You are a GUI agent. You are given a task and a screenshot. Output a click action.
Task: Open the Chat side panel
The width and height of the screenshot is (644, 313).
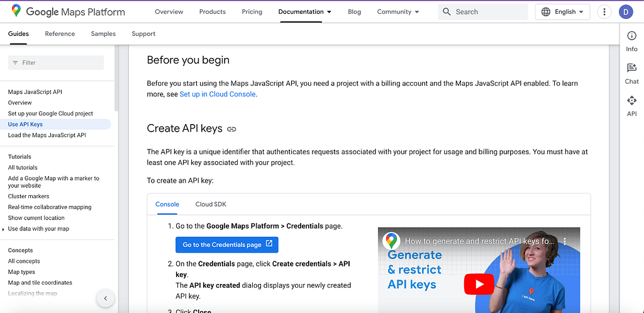[x=631, y=74]
